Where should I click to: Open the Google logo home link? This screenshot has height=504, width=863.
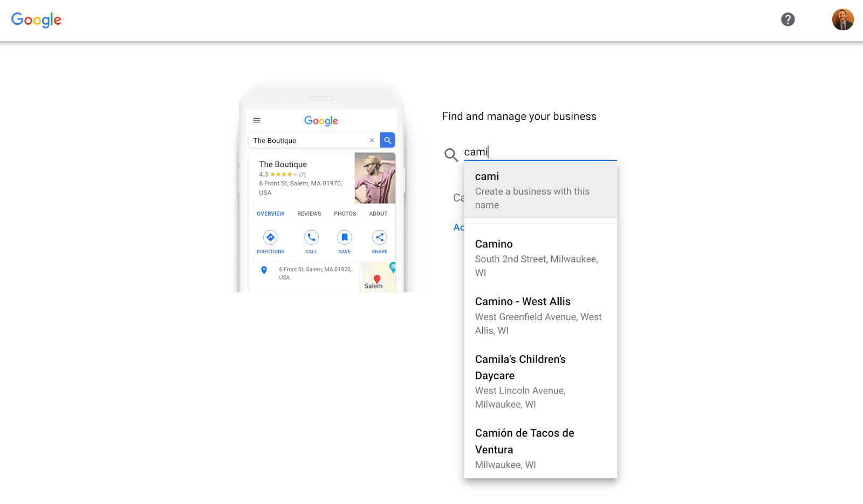(36, 20)
